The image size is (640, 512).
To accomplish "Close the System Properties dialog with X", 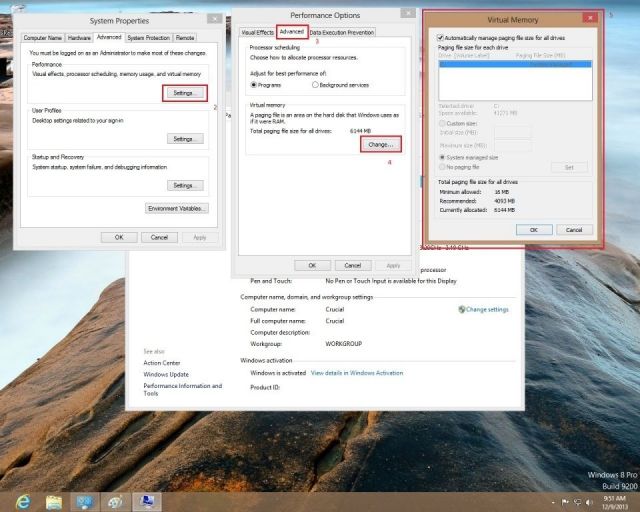I will 214,20.
